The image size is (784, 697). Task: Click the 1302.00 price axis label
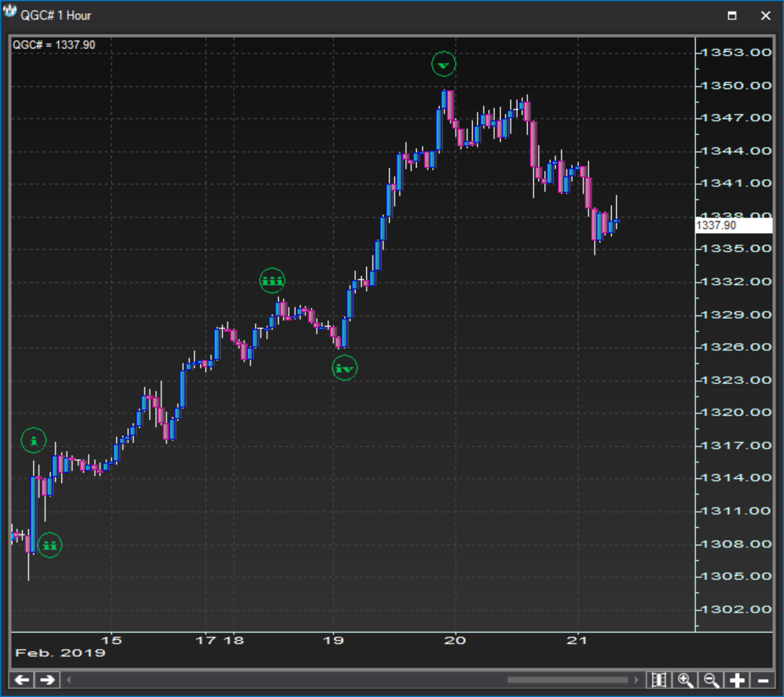737,609
